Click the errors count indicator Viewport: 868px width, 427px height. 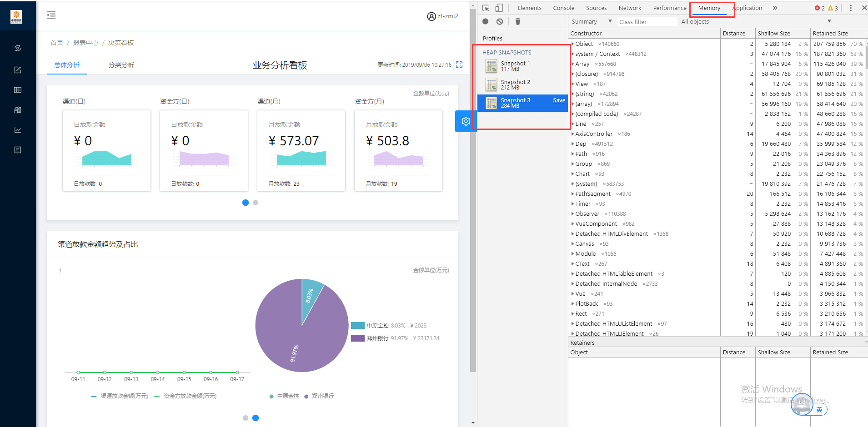point(820,8)
